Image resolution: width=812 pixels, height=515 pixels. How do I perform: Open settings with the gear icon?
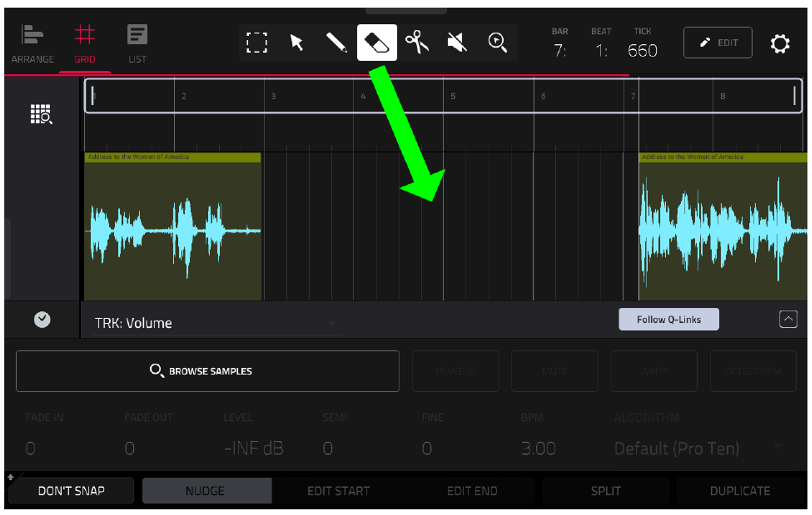point(780,43)
